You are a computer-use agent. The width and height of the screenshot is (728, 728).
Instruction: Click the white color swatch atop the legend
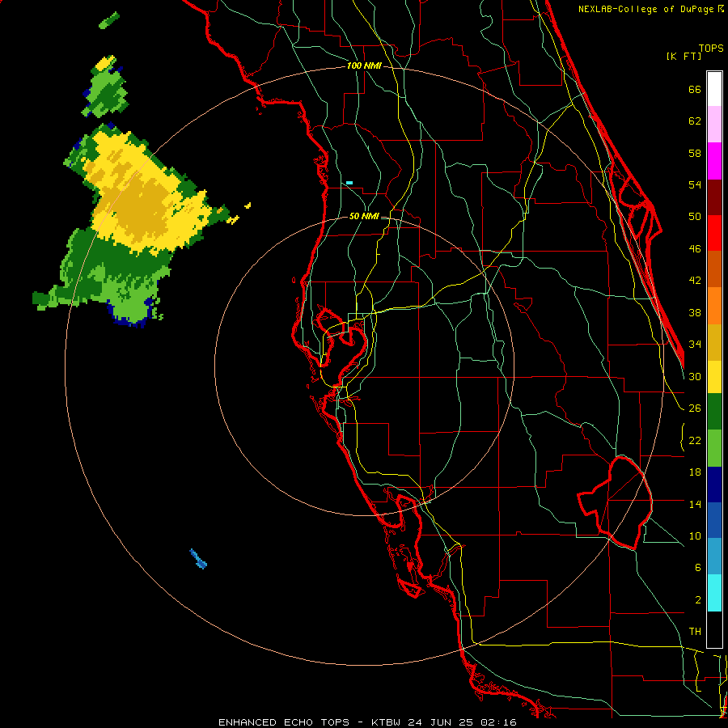coord(714,89)
